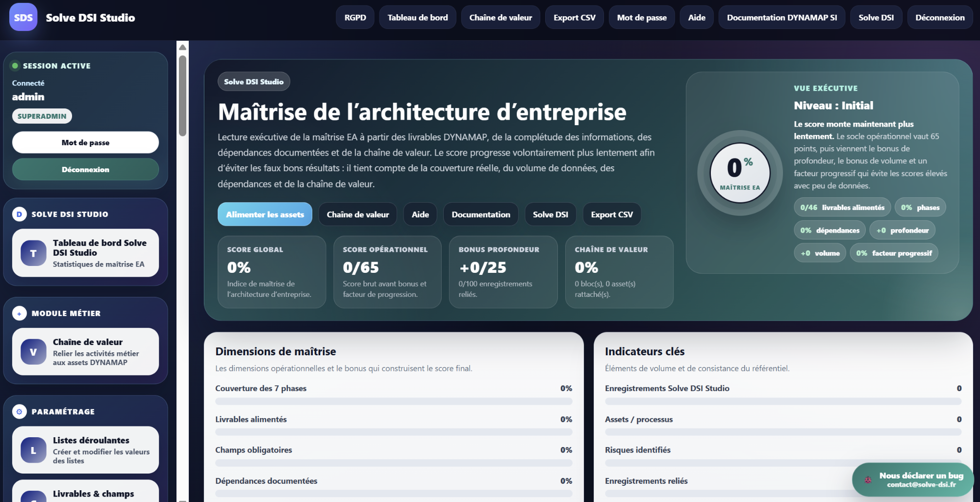980x502 pixels.
Task: Click the Solve DSI Studio header title
Action: pyautogui.click(x=90, y=18)
